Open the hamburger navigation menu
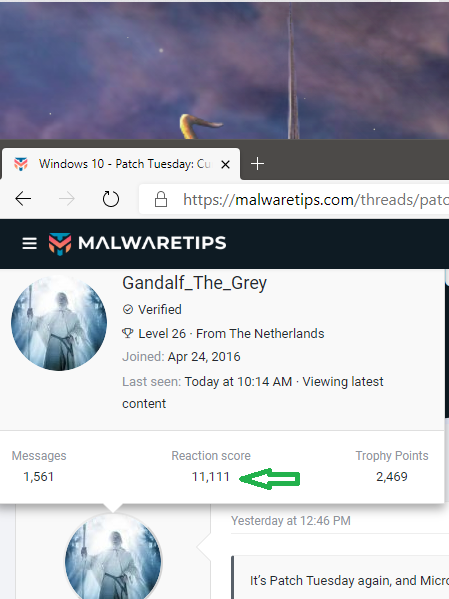449x599 pixels. [29, 243]
